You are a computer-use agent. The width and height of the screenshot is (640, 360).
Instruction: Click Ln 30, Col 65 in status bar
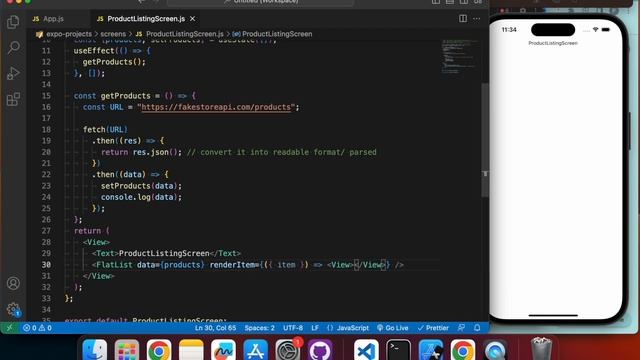(x=216, y=328)
